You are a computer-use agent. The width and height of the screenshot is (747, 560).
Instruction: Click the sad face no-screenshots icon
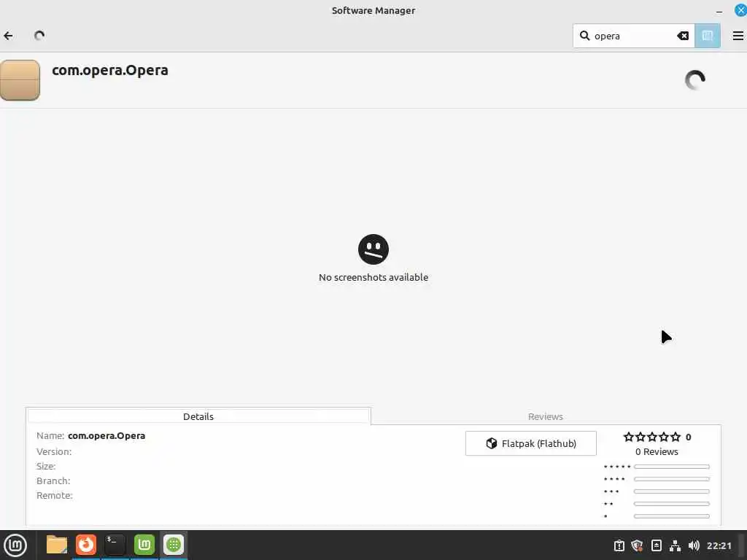click(373, 249)
